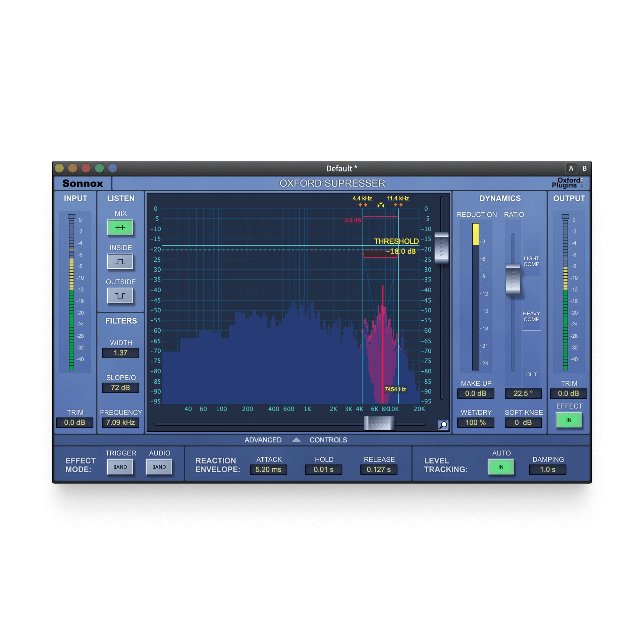Click the magnifier zoom icon
This screenshot has width=644, height=644.
[x=443, y=425]
